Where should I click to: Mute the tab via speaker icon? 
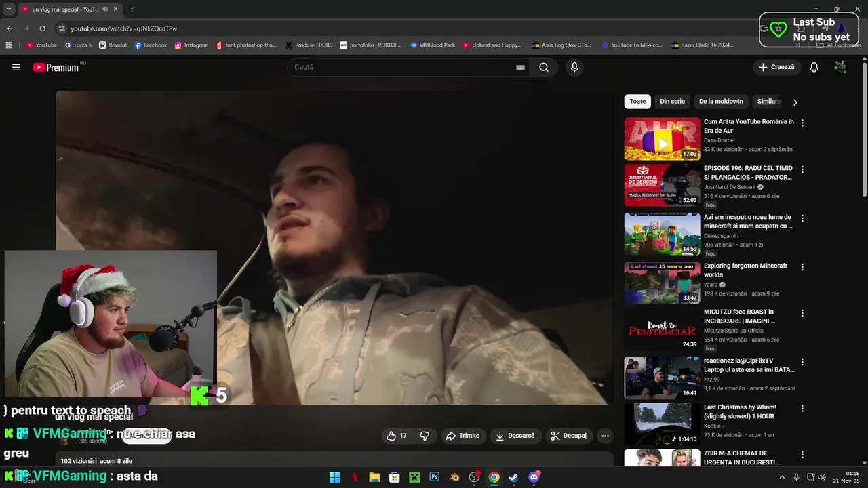[104, 9]
